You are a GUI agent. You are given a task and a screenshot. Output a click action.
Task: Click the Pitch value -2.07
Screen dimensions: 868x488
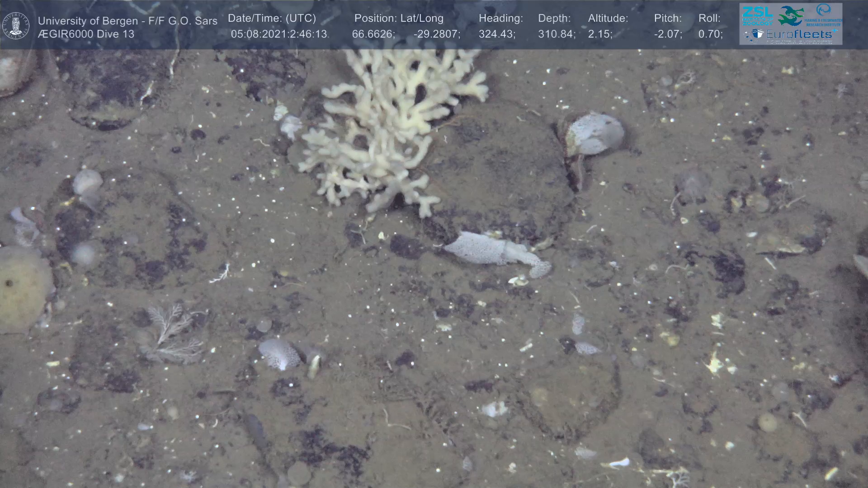pyautogui.click(x=667, y=34)
